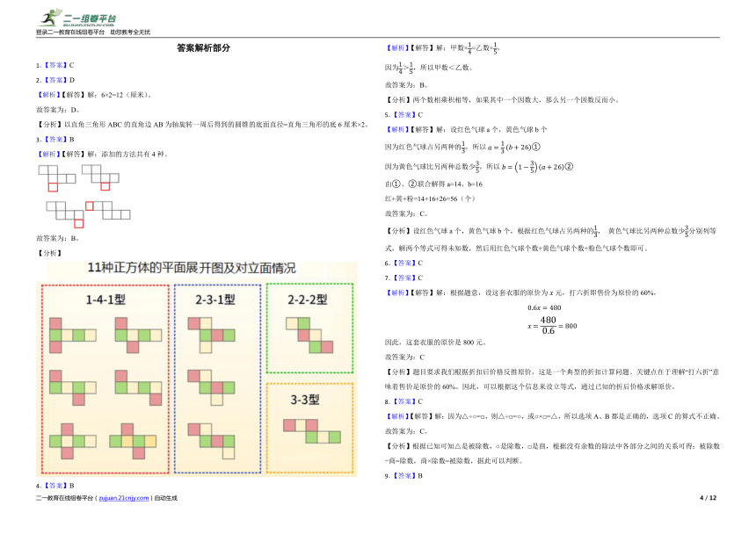Click analysis 两个数相乘积相等
Screen dimensions: 756x534
pyautogui.click(x=501, y=99)
